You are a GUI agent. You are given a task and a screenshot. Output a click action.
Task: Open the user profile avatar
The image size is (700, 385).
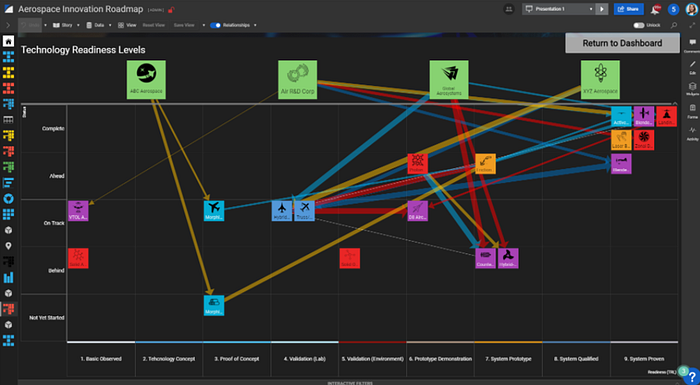click(692, 9)
